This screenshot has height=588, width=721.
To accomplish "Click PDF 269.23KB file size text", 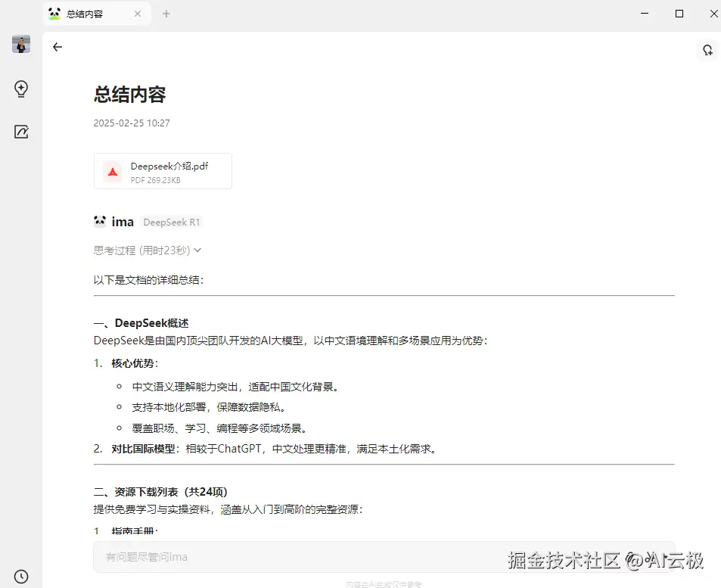I will tap(155, 180).
